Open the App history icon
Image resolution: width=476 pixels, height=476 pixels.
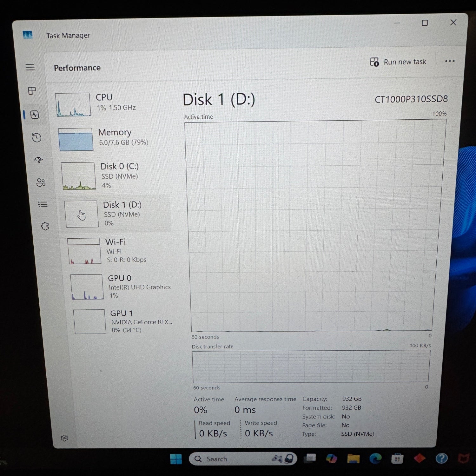pyautogui.click(x=36, y=137)
